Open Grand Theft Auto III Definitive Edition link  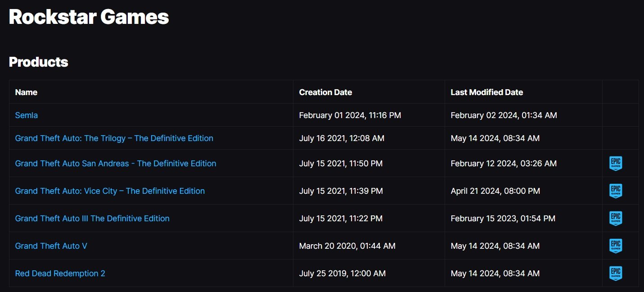(x=92, y=219)
